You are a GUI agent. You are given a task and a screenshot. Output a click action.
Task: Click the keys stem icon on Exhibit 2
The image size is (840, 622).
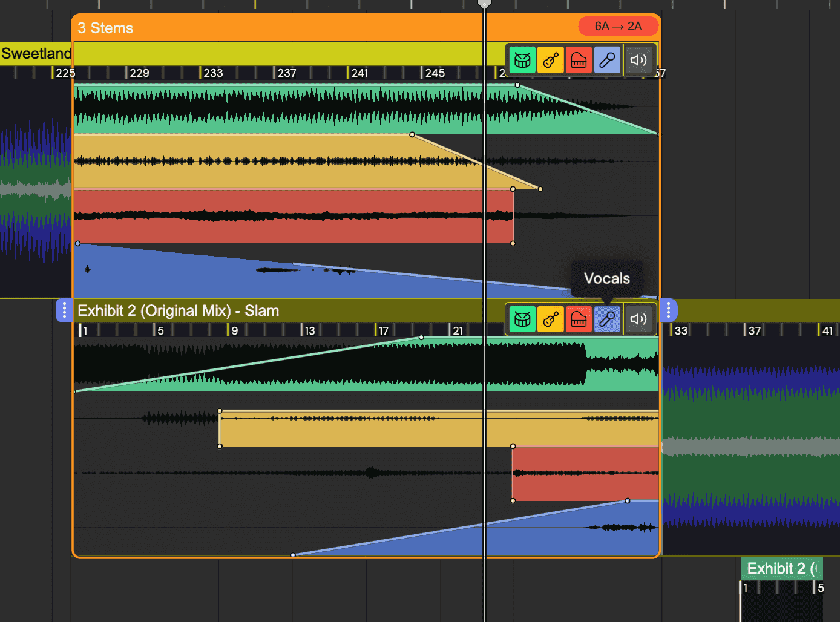(x=579, y=319)
